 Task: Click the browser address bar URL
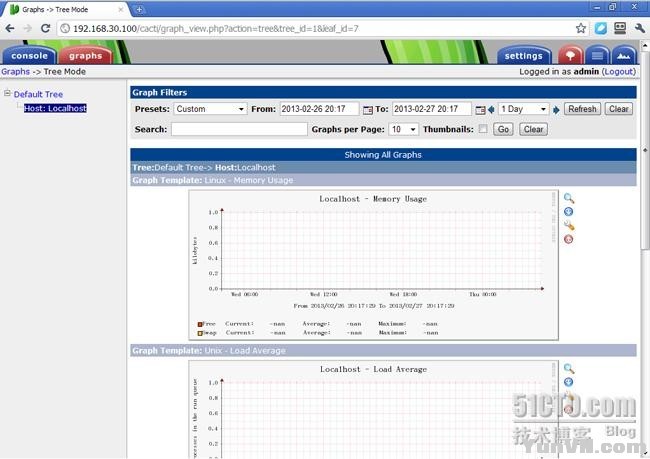click(x=216, y=29)
